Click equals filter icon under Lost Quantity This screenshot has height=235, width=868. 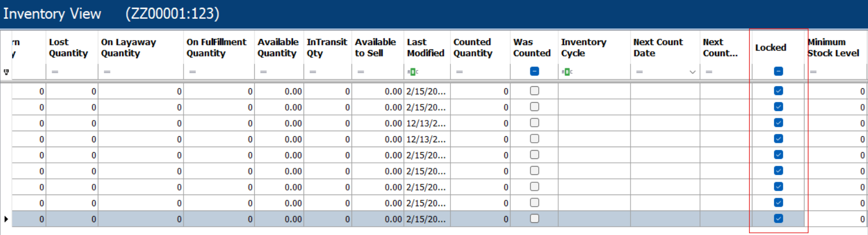coord(54,72)
